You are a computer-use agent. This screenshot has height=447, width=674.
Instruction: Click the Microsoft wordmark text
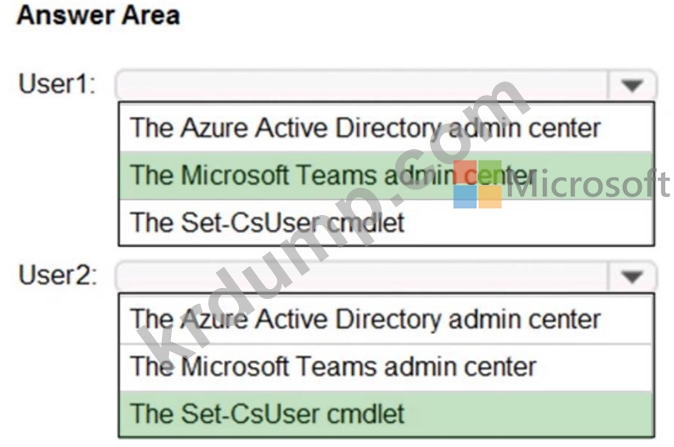point(589,184)
